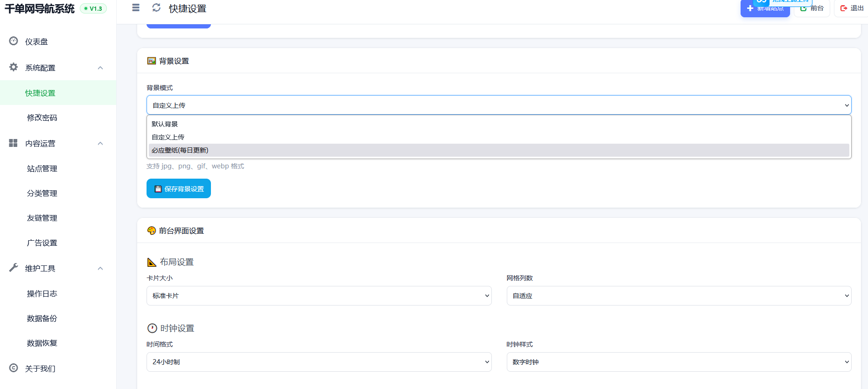Open the 时间格式 dropdown

click(319, 362)
